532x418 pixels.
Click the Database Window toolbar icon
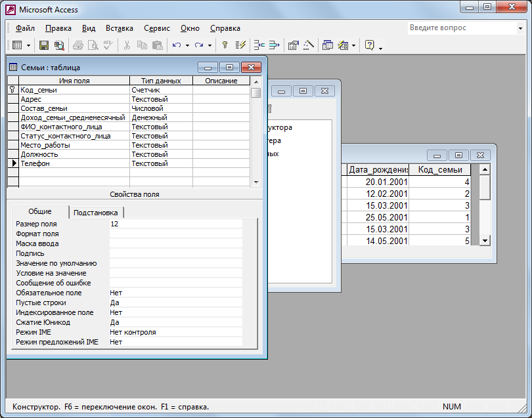click(328, 45)
